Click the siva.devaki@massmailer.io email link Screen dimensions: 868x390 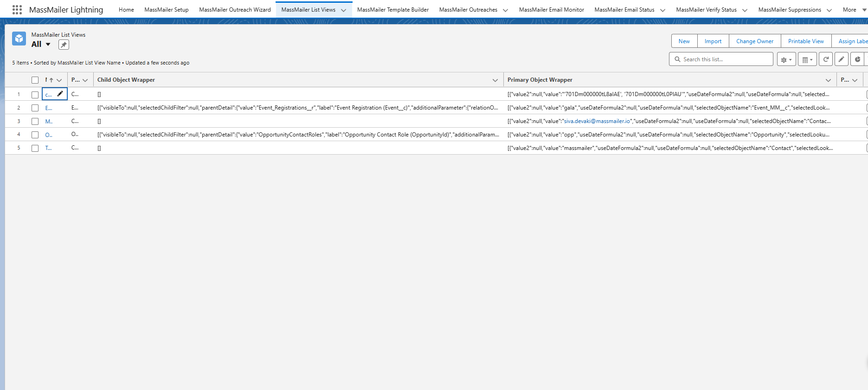coord(597,121)
